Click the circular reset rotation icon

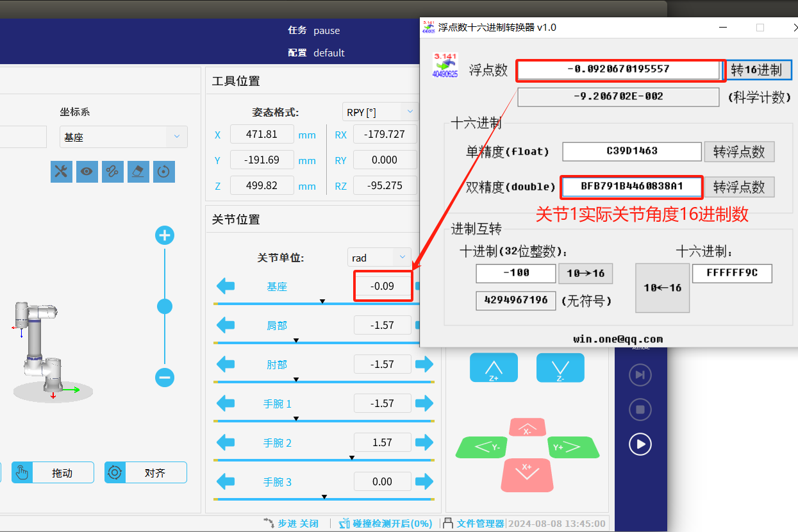[x=164, y=171]
